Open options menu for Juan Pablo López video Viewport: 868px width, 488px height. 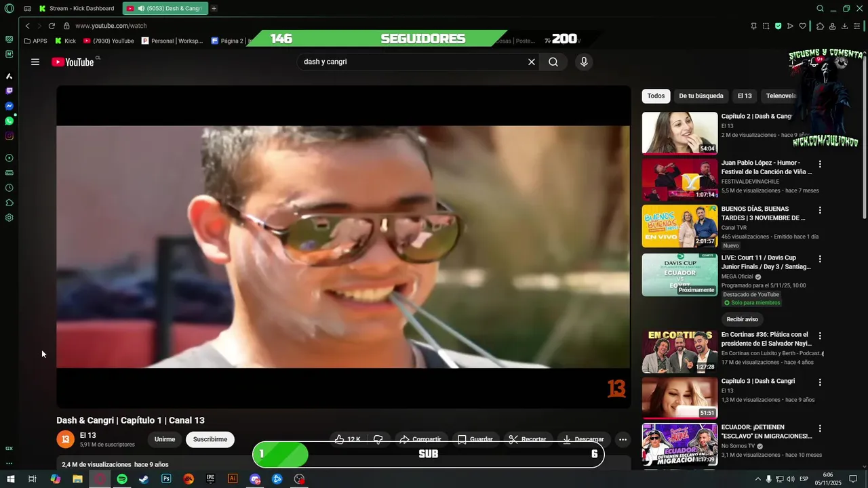[820, 164]
